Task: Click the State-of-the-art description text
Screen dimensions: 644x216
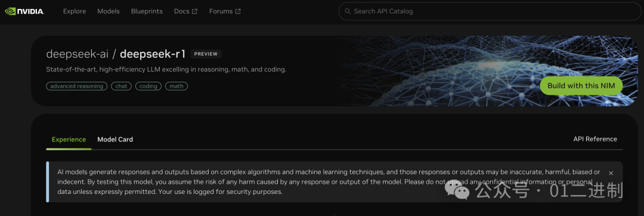Action: pos(166,69)
